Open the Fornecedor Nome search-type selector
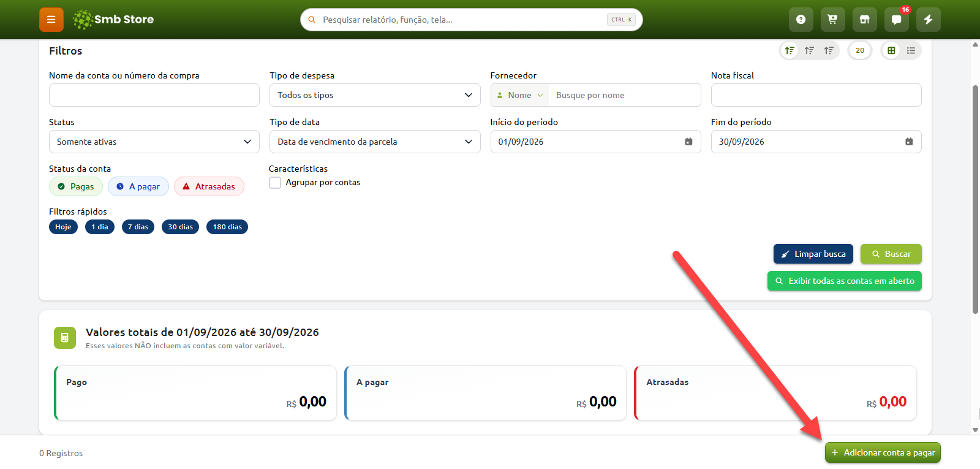The image size is (980, 469). (x=519, y=95)
